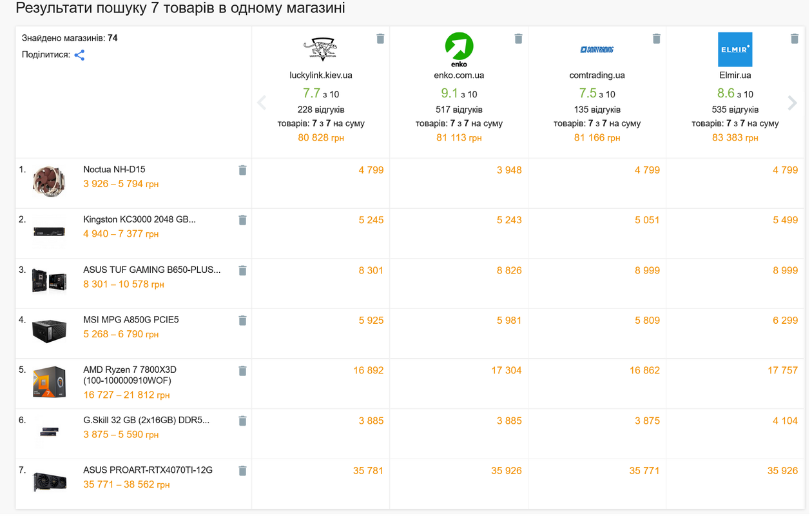Remove ASUS PROART-RTX4070TI-12G via trash icon

tap(242, 470)
